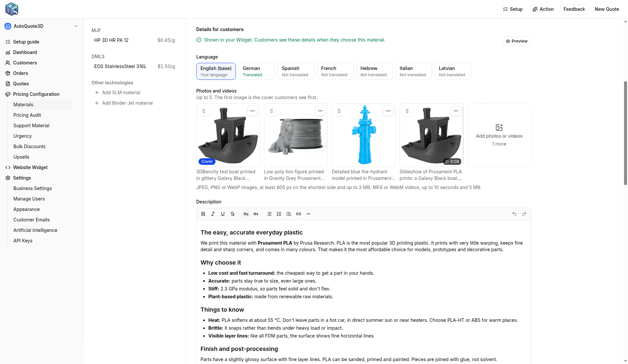The image size is (628, 364).
Task: Switch to German translation
Action: [257, 71]
